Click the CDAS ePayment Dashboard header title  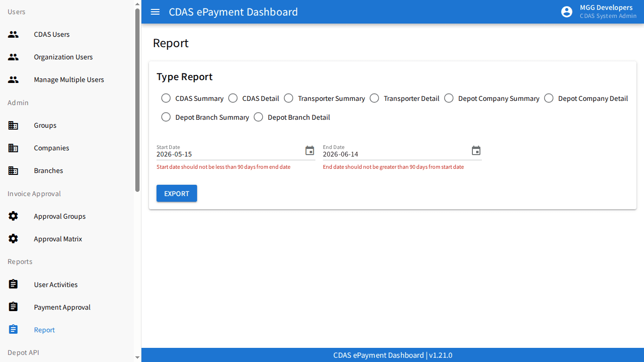233,12
